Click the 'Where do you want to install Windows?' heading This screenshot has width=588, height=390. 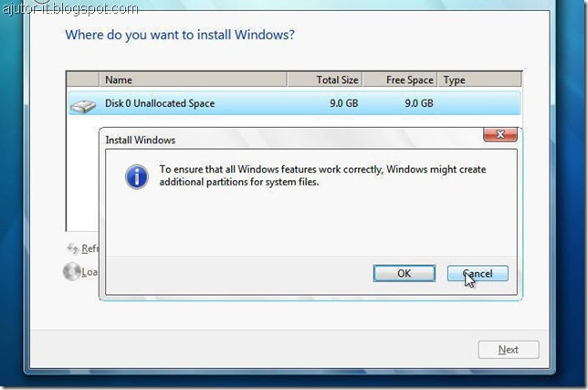point(180,35)
